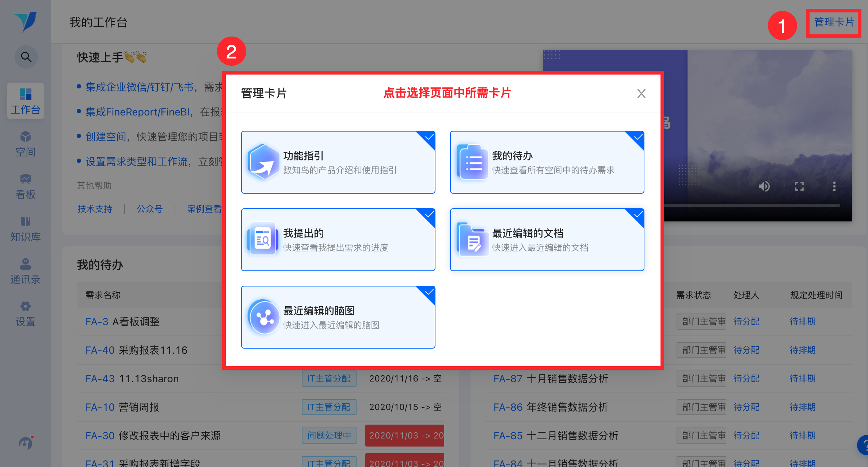The image size is (868, 467).
Task: Toggle the 最近编辑的文档 card
Action: pos(547,240)
